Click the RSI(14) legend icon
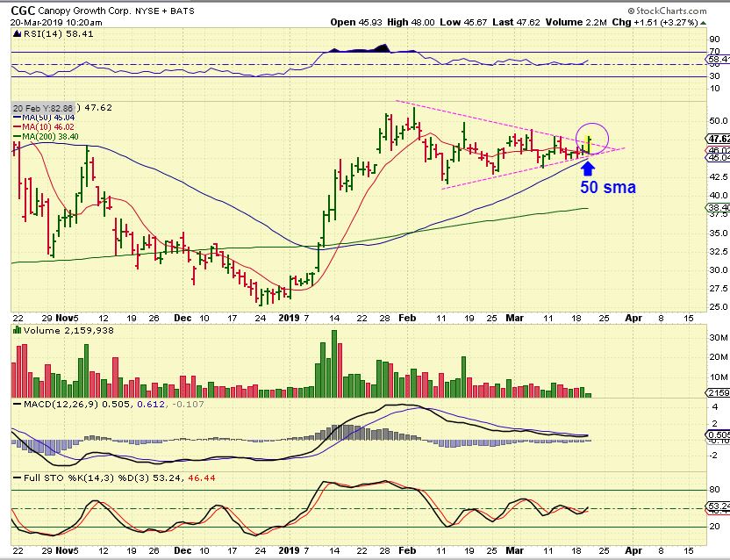Image resolution: width=730 pixels, height=560 pixels. tap(18, 33)
